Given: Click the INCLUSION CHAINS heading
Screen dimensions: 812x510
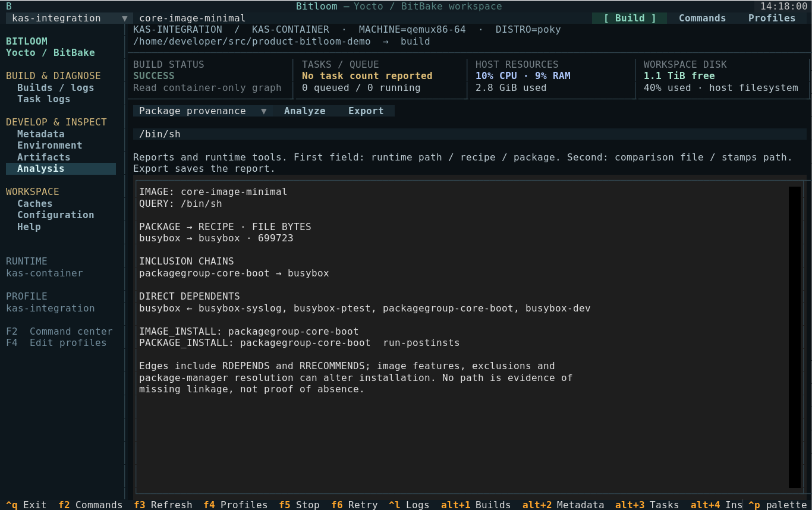Looking at the screenshot, I should 186,262.
